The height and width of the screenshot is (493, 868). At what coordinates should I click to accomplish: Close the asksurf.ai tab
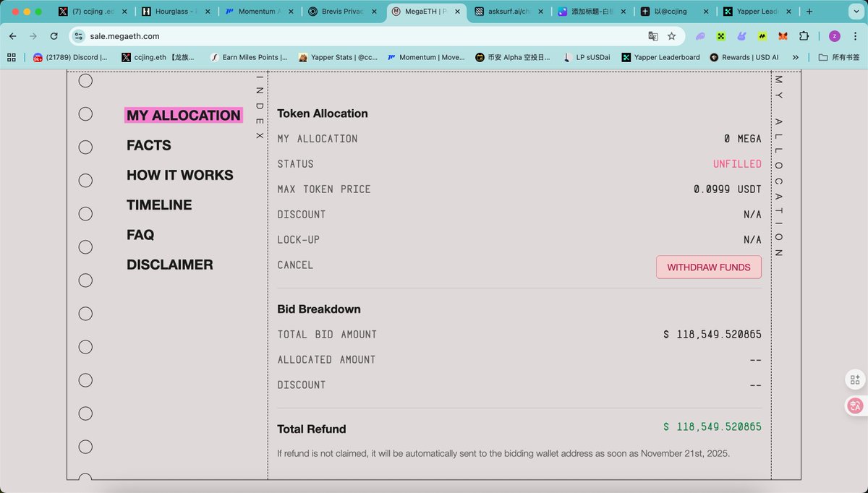pyautogui.click(x=540, y=12)
